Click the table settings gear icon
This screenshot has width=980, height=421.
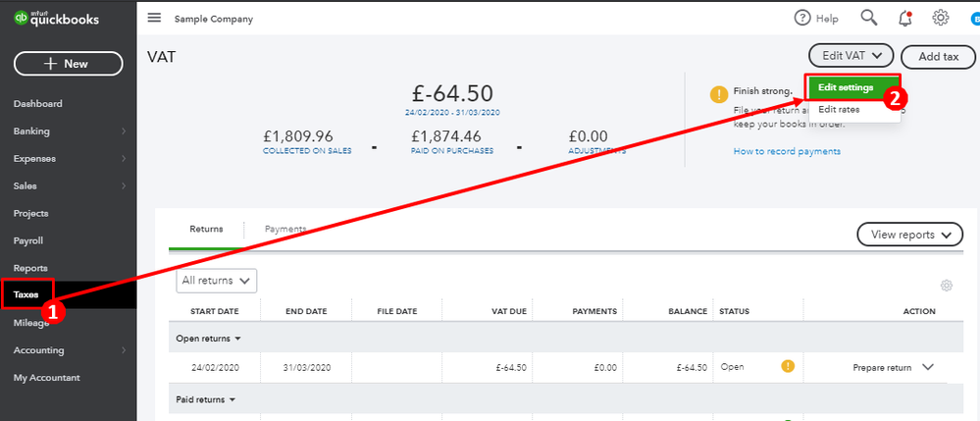[x=947, y=286]
